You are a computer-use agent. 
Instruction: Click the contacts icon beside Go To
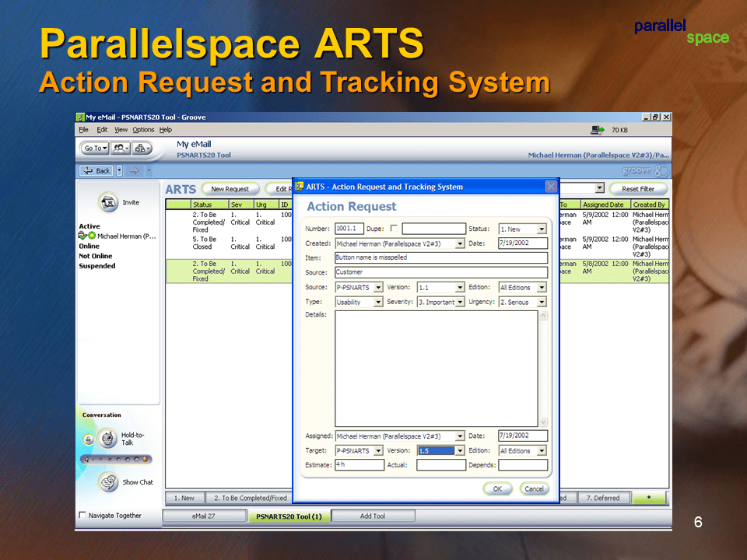click(x=120, y=148)
